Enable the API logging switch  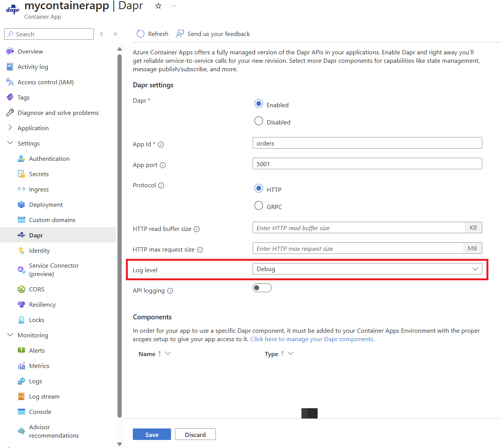[262, 288]
